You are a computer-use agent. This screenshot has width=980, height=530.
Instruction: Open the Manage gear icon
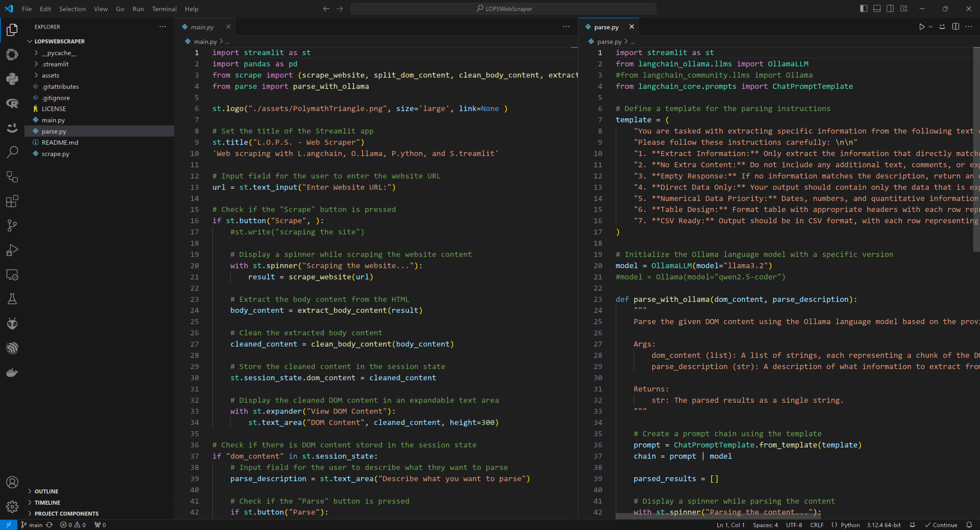coord(12,507)
